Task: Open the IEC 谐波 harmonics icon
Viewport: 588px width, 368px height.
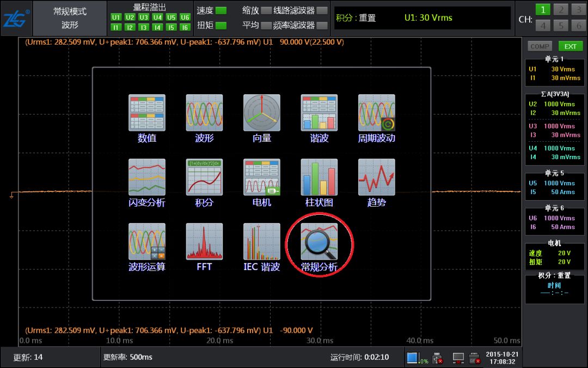Action: coord(261,242)
